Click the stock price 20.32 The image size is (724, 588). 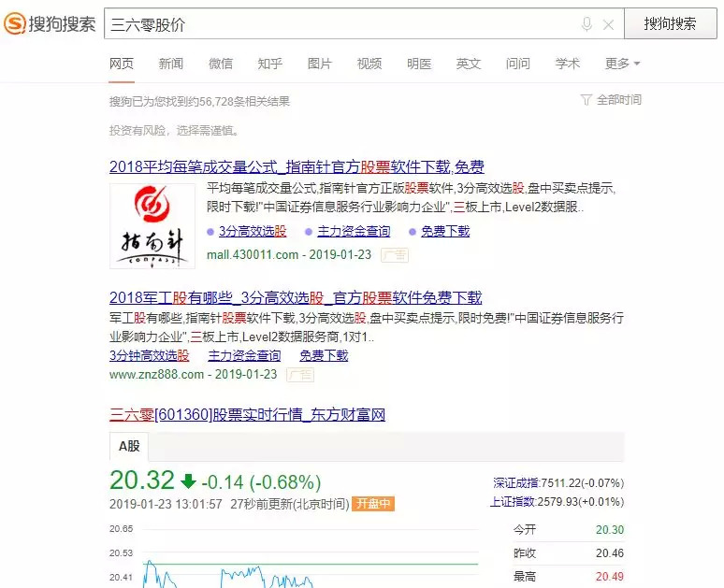pos(142,480)
